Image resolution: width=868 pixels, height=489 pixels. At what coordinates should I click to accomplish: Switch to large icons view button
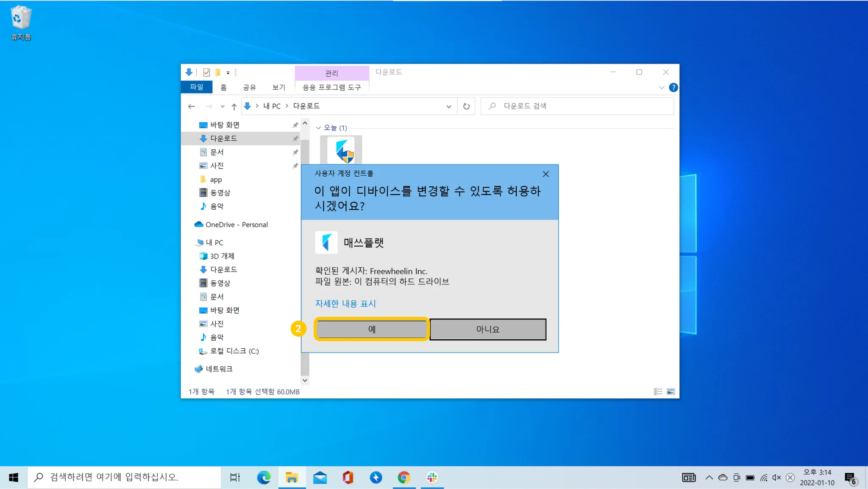(x=670, y=392)
